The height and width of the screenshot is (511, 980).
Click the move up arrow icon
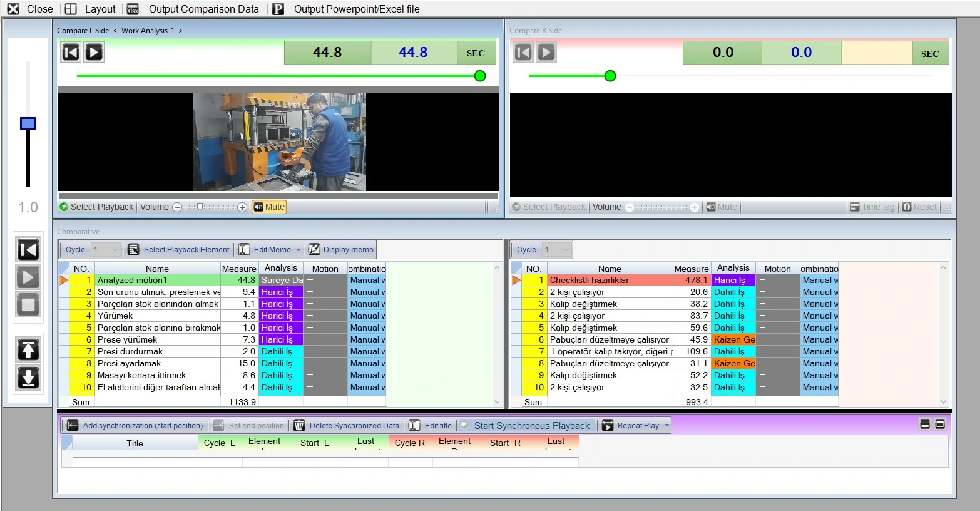(x=28, y=349)
